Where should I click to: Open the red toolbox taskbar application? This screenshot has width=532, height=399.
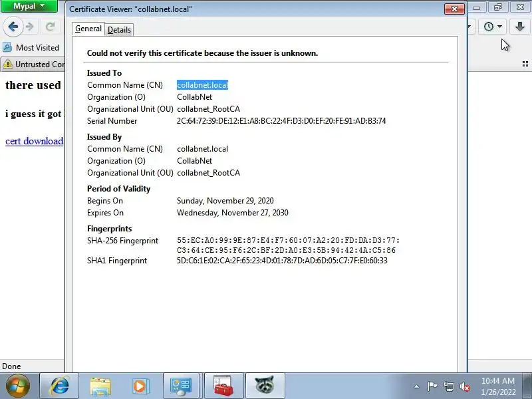(x=223, y=386)
